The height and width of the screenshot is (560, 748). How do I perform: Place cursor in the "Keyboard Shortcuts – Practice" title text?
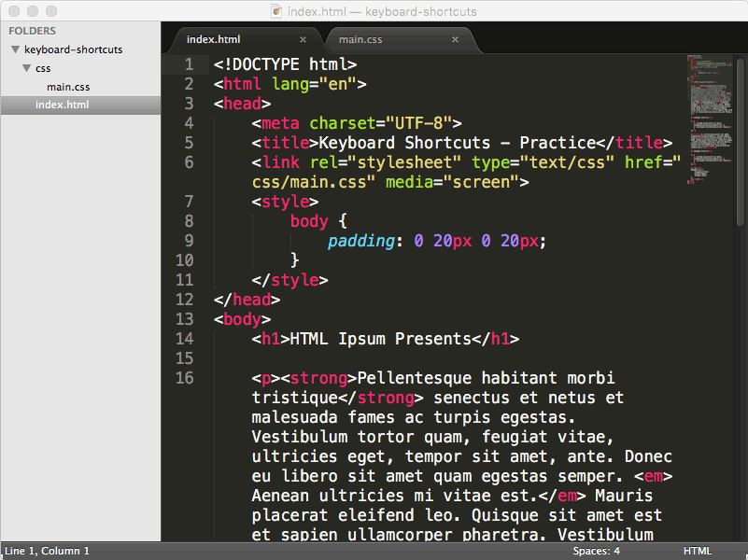[x=456, y=143]
